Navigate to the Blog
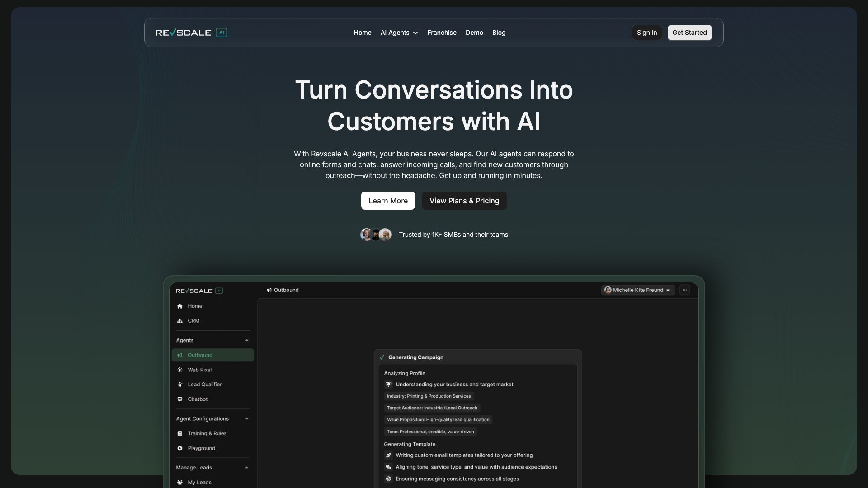This screenshot has width=868, height=488. point(499,33)
